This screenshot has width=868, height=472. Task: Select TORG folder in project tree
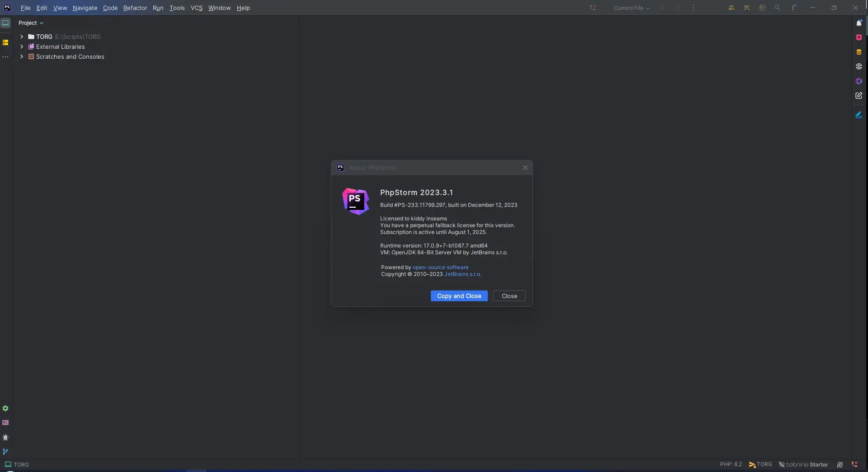(x=44, y=37)
